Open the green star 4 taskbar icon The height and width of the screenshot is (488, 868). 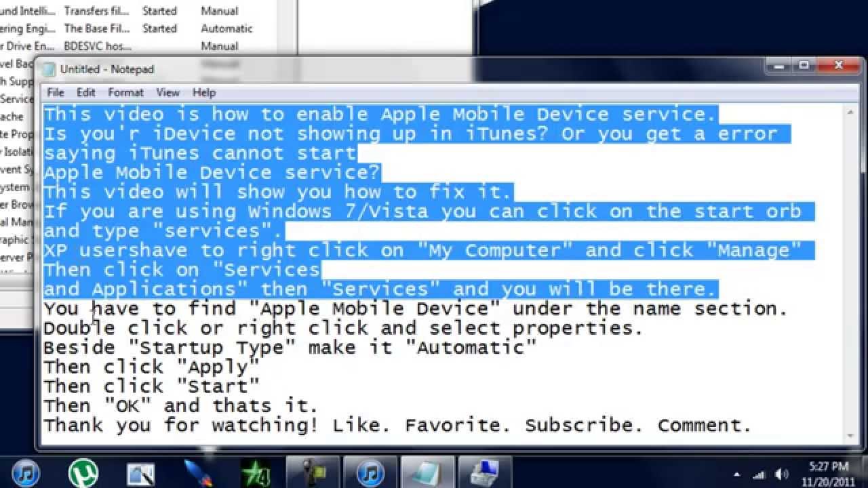(256, 472)
